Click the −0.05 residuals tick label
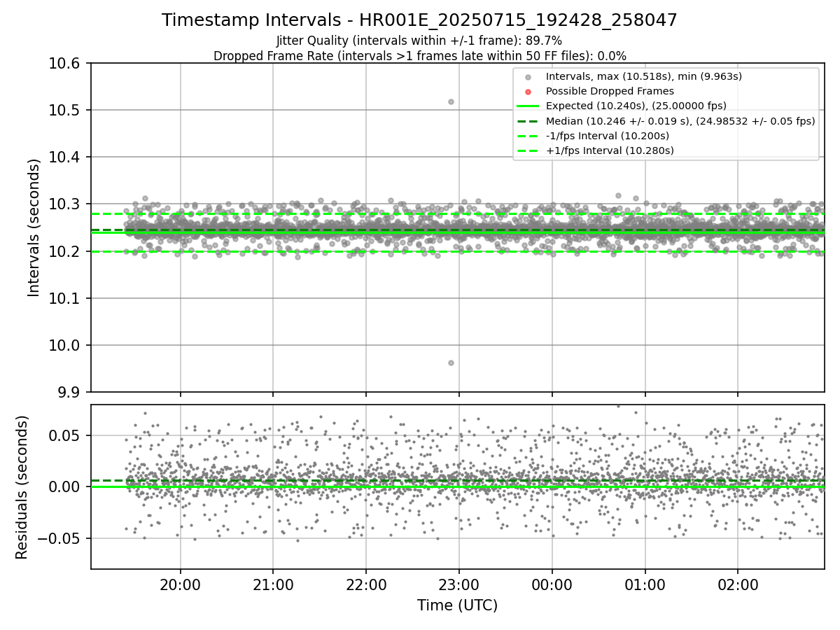840x630 pixels. pos(60,539)
